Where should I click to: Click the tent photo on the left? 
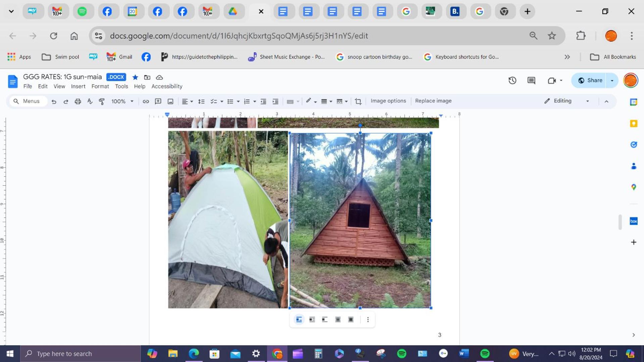click(x=228, y=220)
